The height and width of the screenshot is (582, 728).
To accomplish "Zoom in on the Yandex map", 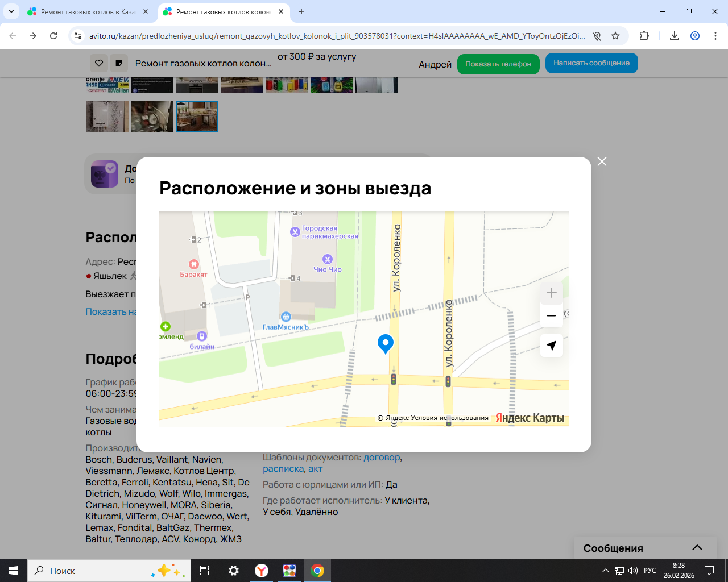I will (551, 293).
